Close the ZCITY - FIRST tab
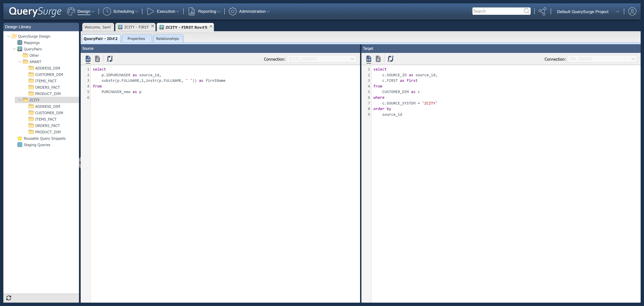This screenshot has height=306, width=644. pyautogui.click(x=152, y=26)
